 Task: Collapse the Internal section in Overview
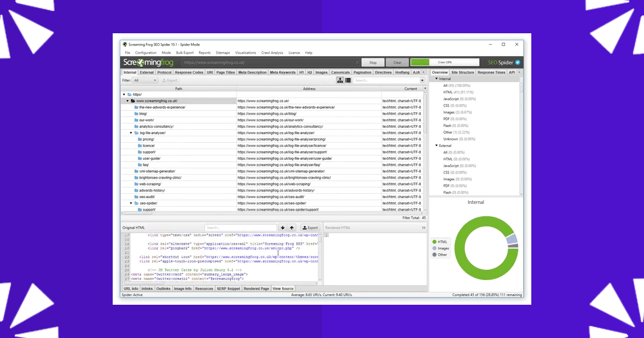point(436,79)
